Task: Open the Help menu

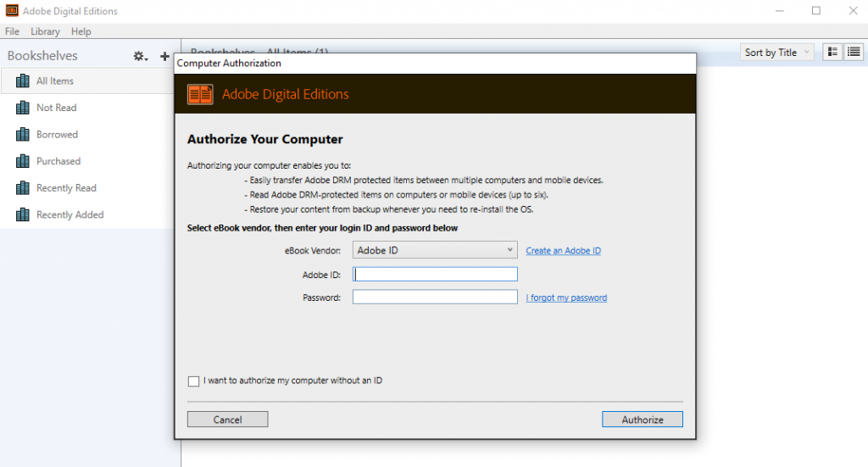Action: 81,31
